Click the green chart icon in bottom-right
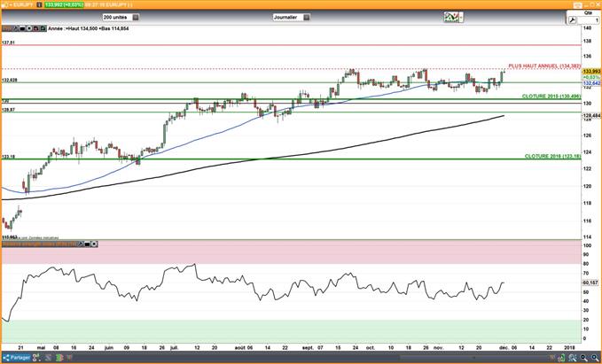602x364 pixels. point(561,358)
